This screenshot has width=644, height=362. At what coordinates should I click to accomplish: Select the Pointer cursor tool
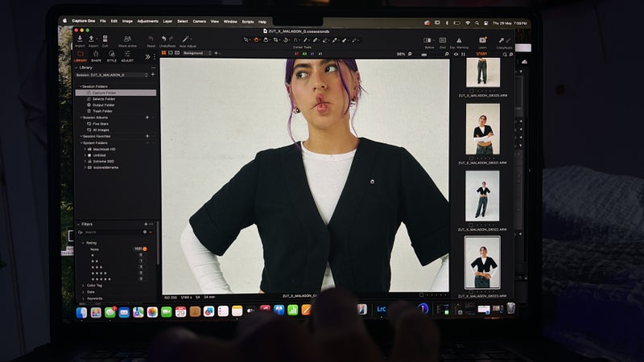(246, 40)
